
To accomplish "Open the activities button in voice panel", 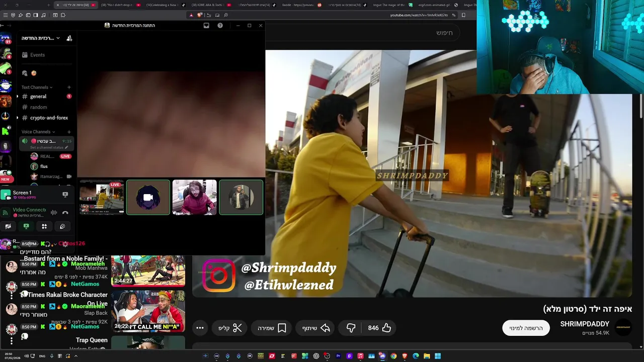I will (44, 227).
